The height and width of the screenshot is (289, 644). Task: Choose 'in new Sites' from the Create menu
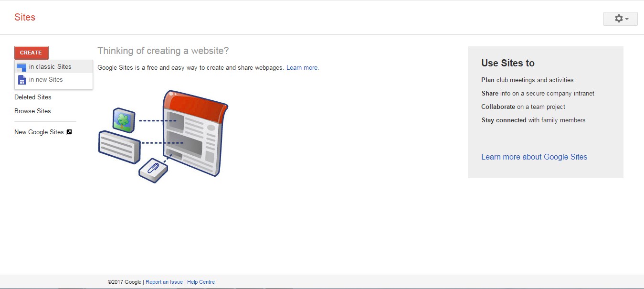point(53,80)
